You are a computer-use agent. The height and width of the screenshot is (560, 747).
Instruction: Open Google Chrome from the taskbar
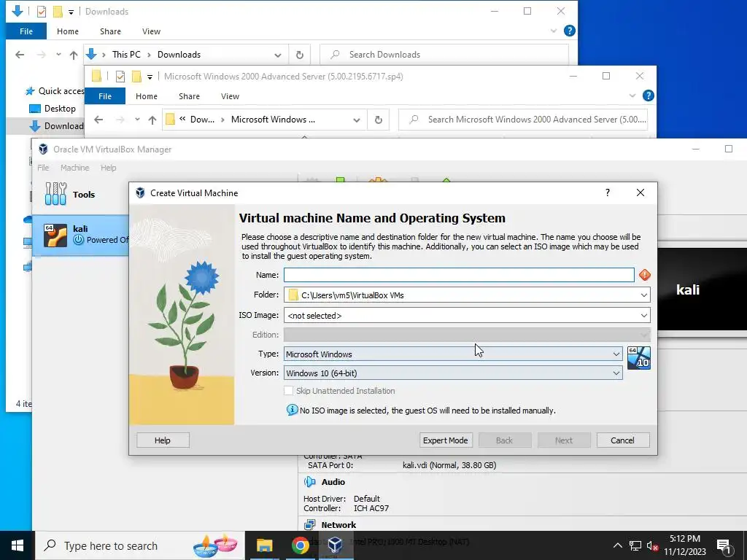(300, 545)
